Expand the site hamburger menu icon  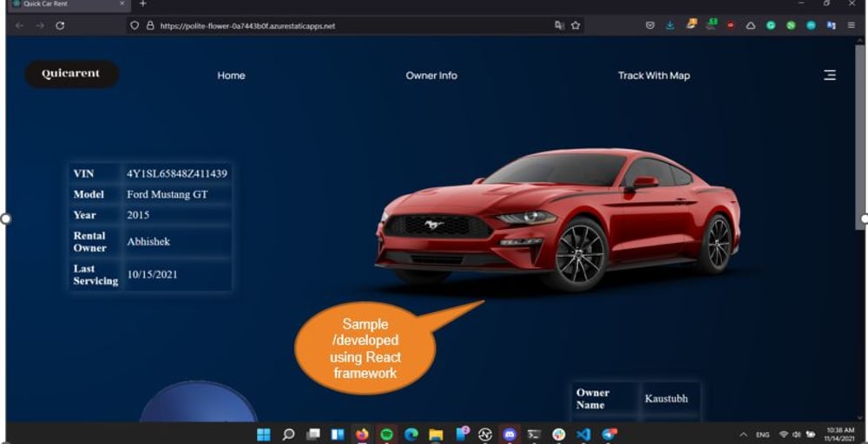click(830, 75)
